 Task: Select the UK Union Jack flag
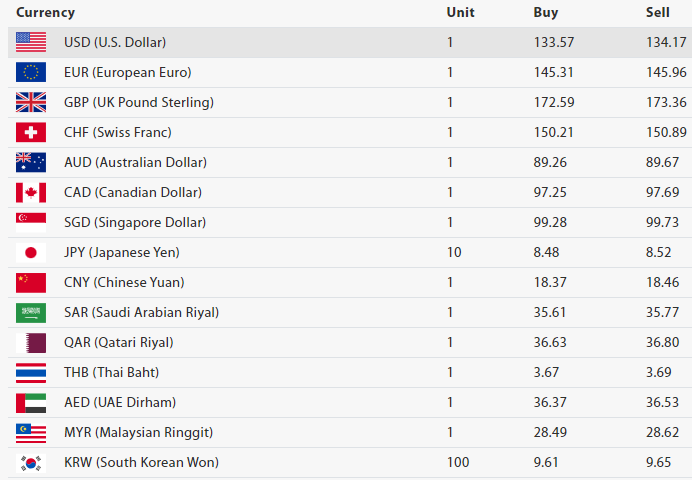tap(31, 102)
